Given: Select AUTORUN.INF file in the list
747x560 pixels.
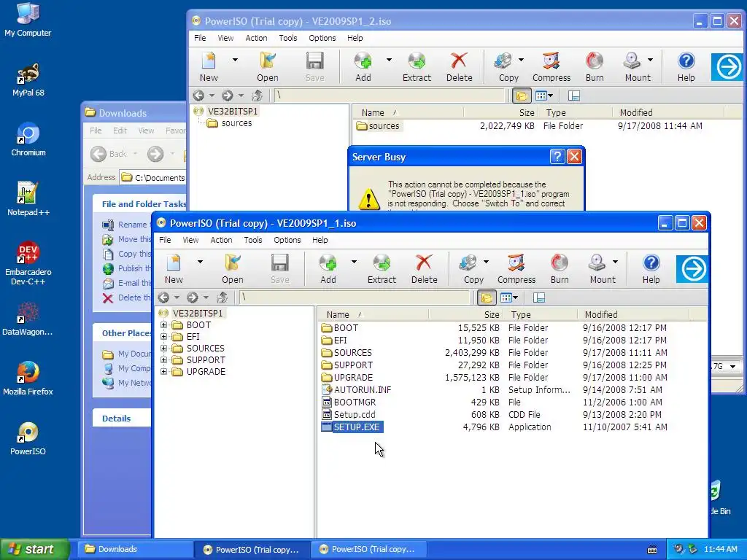Looking at the screenshot, I should [357, 389].
